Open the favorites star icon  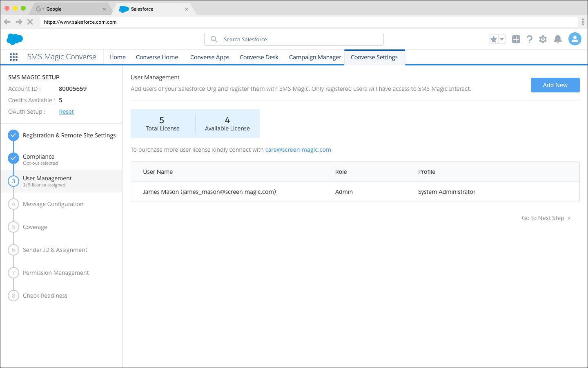[494, 39]
